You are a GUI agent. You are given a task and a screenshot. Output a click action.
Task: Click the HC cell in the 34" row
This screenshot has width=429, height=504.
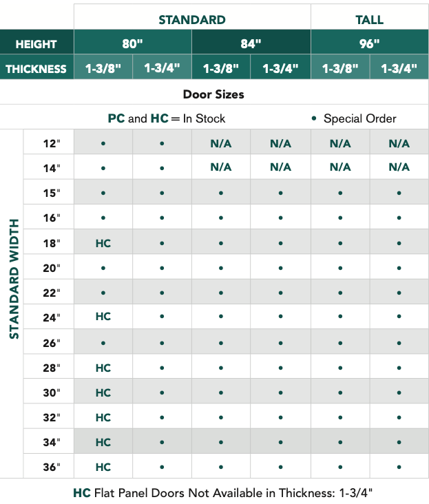tap(103, 442)
